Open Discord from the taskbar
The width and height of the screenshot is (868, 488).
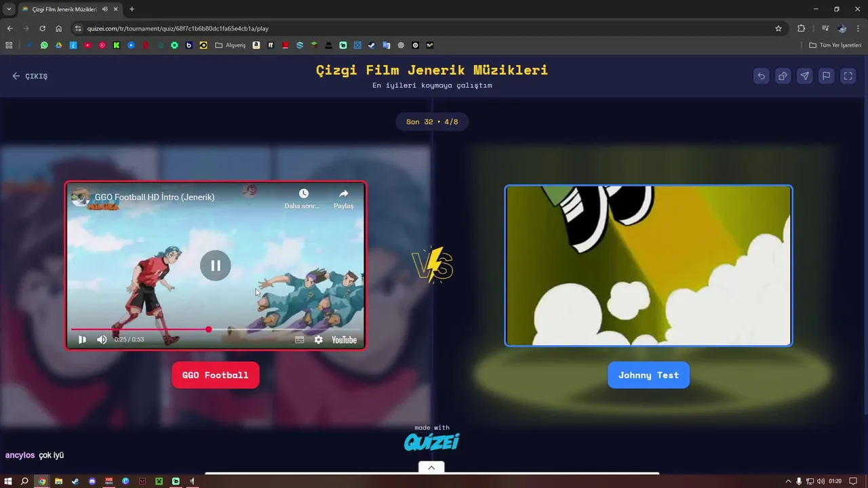click(92, 481)
